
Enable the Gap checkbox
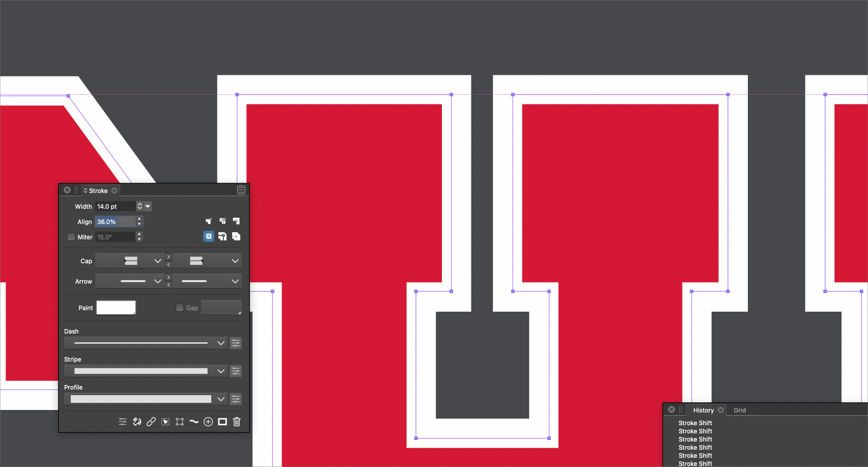click(180, 308)
